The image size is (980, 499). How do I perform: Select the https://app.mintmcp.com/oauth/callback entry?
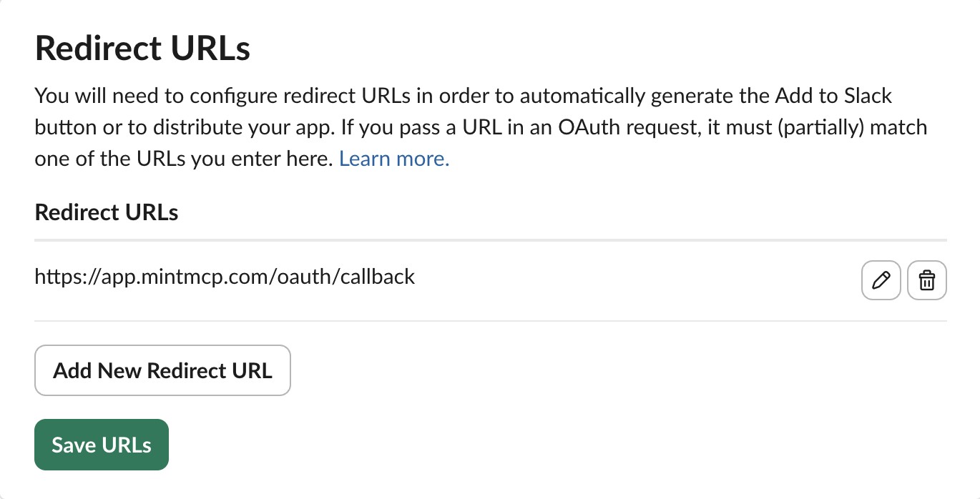[x=225, y=277]
